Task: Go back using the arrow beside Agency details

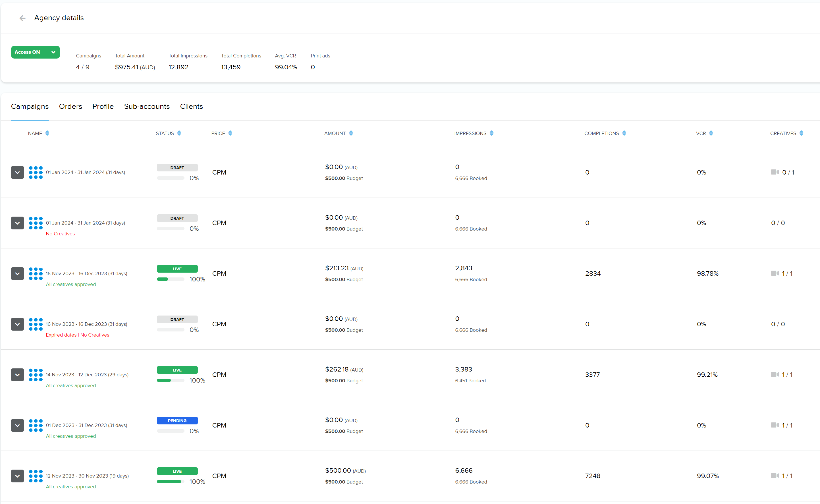Action: click(x=22, y=18)
